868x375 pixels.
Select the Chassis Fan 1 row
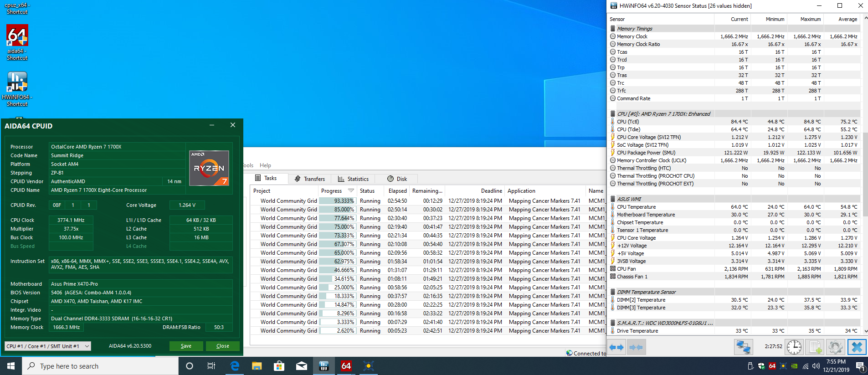734,277
